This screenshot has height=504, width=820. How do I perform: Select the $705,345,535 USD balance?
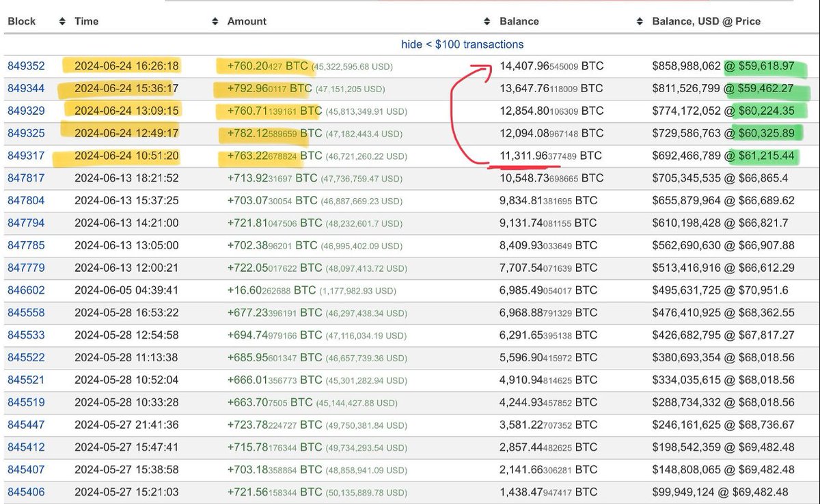(x=687, y=178)
